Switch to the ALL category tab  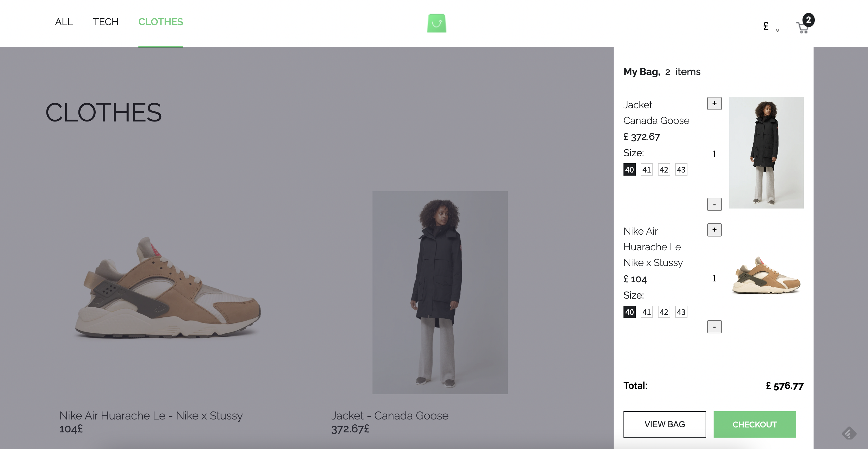point(64,22)
